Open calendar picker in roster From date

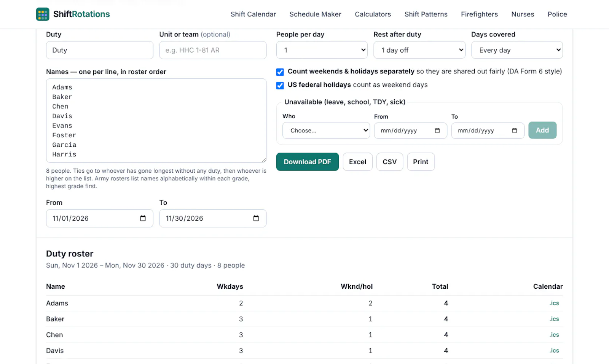143,218
